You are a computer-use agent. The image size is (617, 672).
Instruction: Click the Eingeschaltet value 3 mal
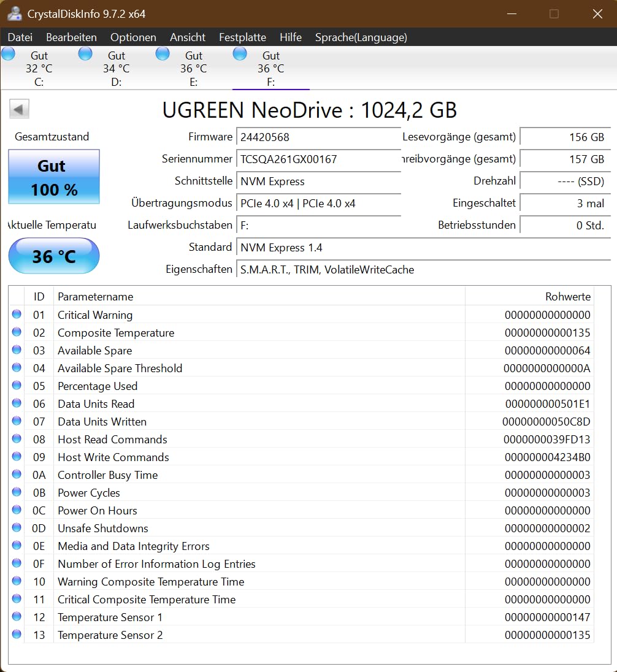(565, 203)
